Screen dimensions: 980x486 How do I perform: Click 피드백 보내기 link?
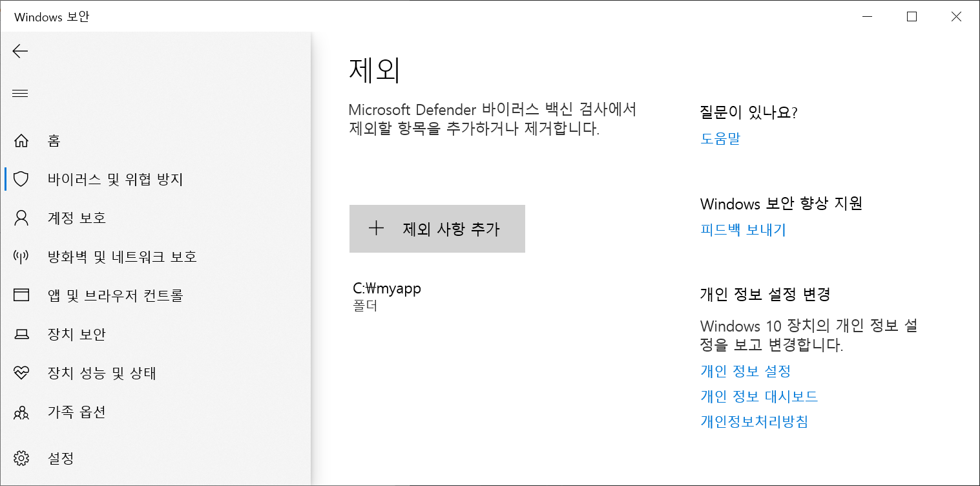743,229
